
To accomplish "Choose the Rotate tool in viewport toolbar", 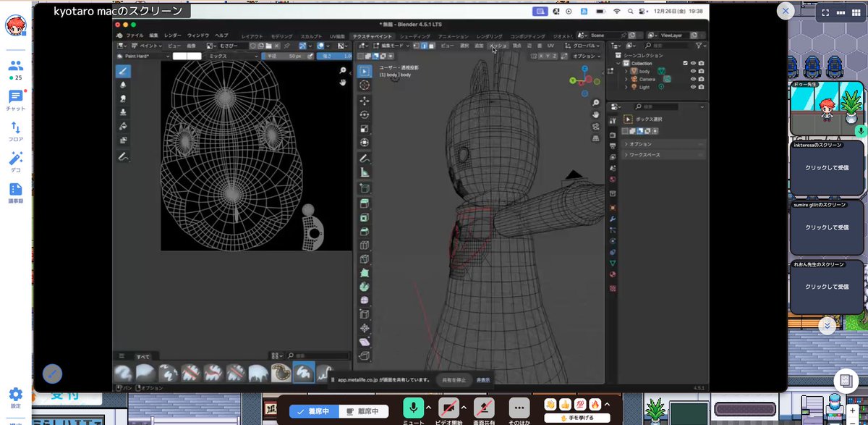I will pyautogui.click(x=365, y=114).
